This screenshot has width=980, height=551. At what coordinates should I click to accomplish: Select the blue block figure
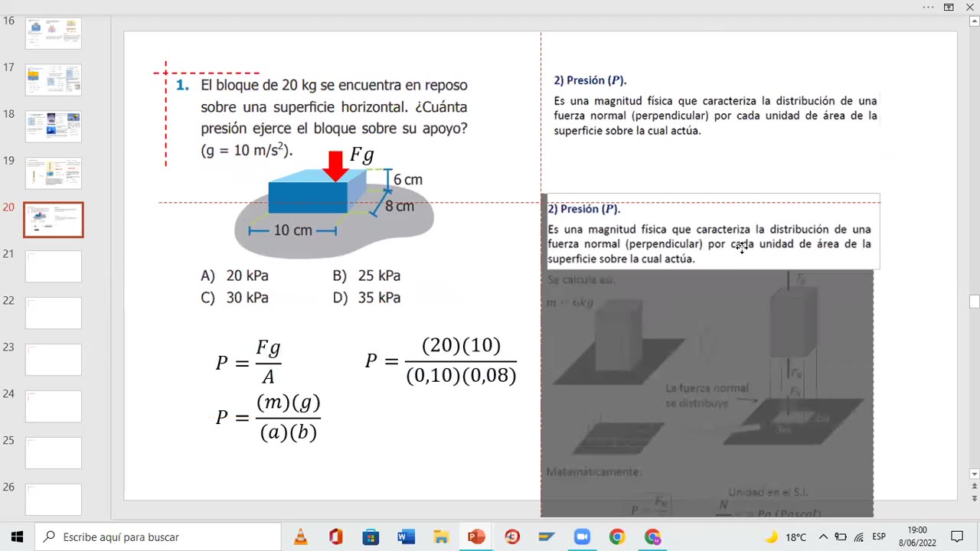[x=317, y=191]
